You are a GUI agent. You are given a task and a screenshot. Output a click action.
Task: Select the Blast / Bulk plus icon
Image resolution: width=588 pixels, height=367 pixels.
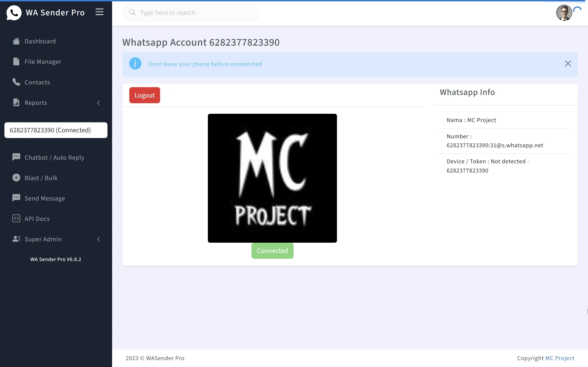point(16,178)
